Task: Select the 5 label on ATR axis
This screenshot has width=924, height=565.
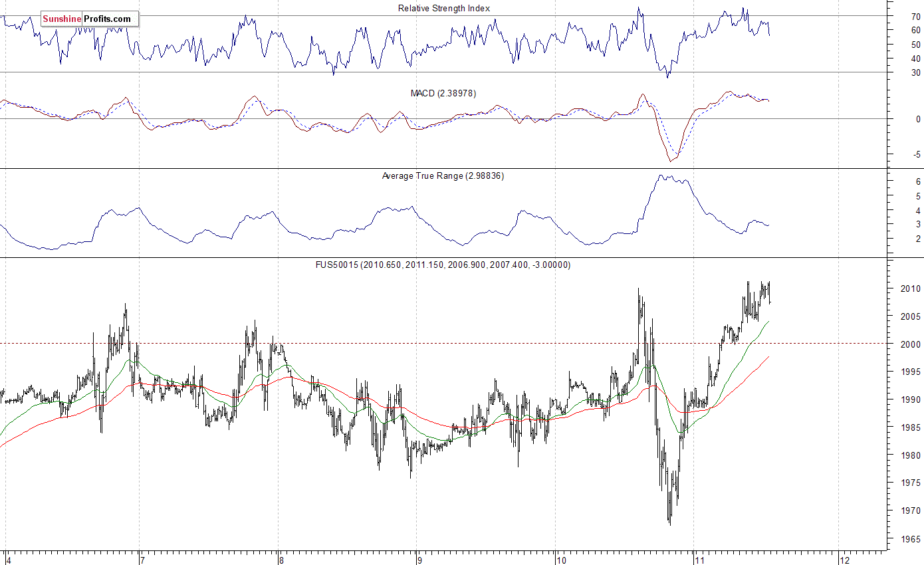Action: [918, 197]
